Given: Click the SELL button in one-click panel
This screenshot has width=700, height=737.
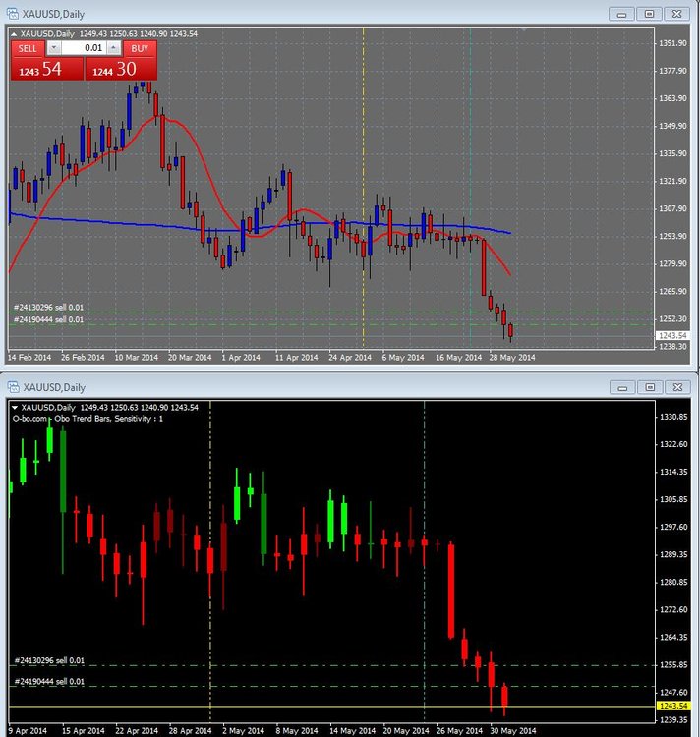Looking at the screenshot, I should (28, 48).
